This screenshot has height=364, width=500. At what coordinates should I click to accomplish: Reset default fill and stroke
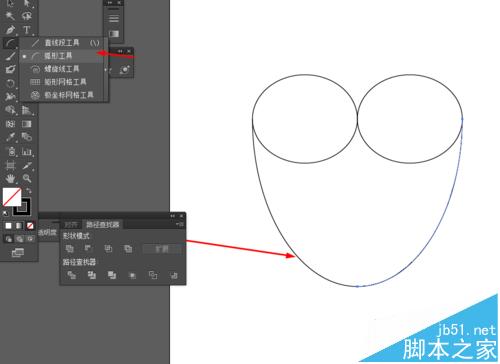click(x=5, y=213)
